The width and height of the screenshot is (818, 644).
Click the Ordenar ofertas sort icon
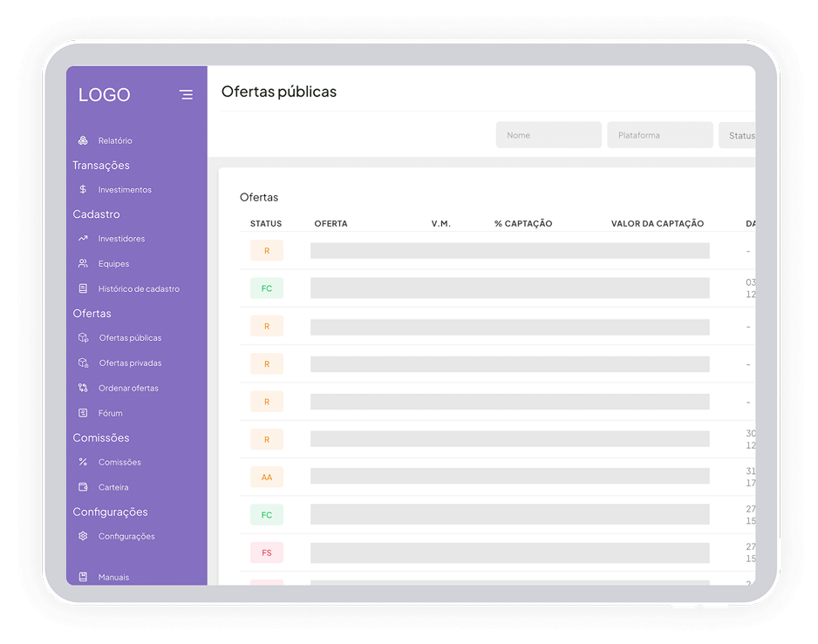[x=83, y=388]
